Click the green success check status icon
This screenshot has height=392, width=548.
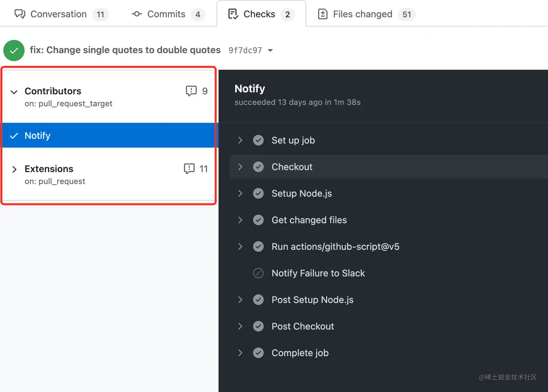[14, 50]
